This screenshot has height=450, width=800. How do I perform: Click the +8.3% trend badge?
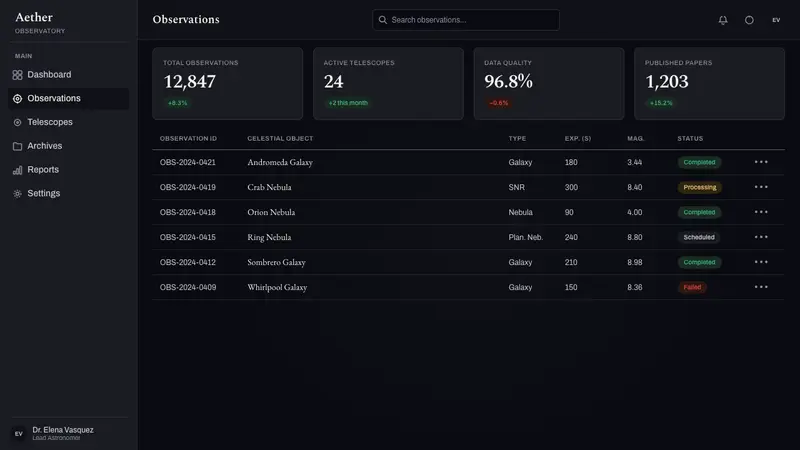tap(178, 103)
